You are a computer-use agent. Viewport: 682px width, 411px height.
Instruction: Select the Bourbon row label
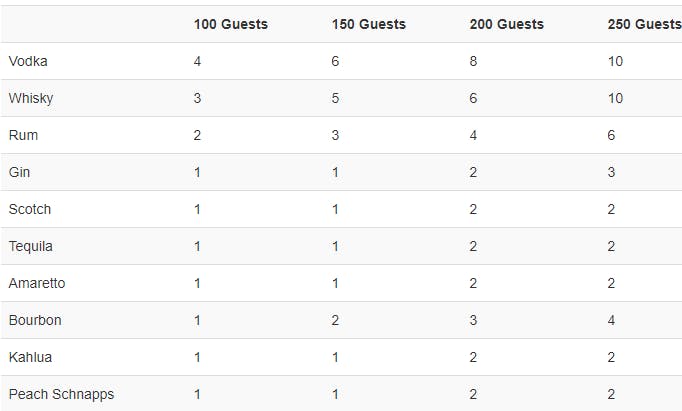[35, 320]
